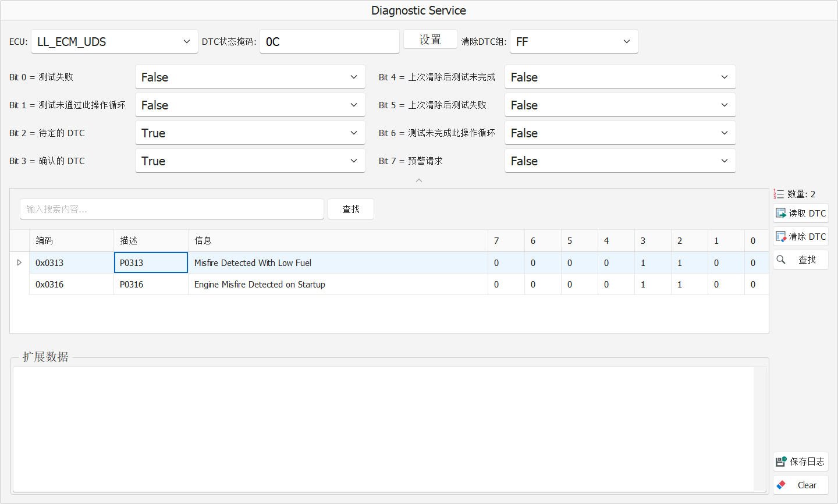Open the Bit 0 测试失败 dropdown
The height and width of the screenshot is (504, 838).
tap(250, 77)
